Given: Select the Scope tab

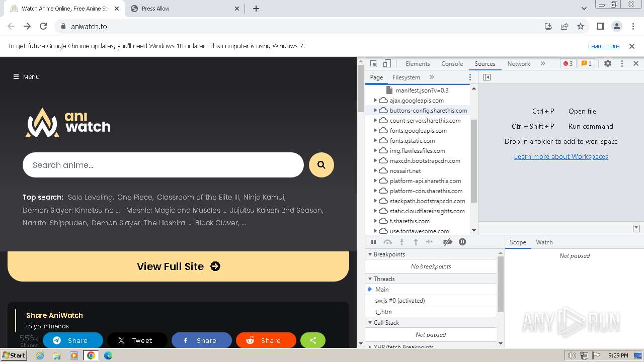Looking at the screenshot, I should coord(518,242).
